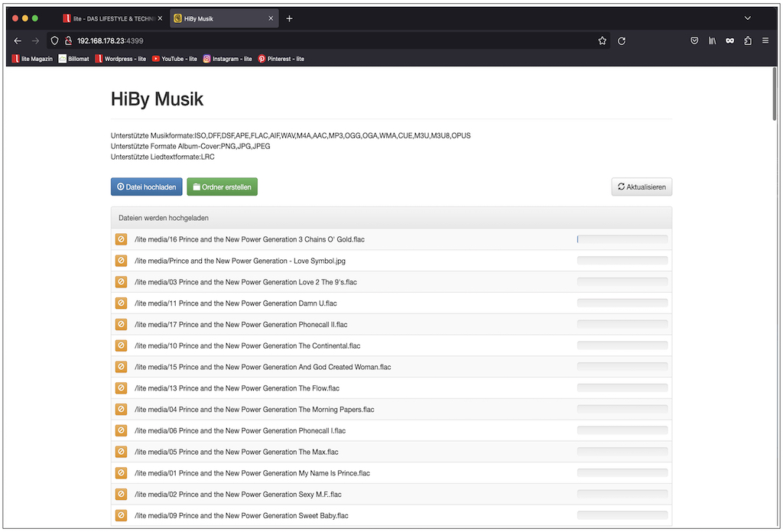This screenshot has height=532, width=783.
Task: Cancel upload of Sexy M.F..flac
Action: pyautogui.click(x=121, y=494)
